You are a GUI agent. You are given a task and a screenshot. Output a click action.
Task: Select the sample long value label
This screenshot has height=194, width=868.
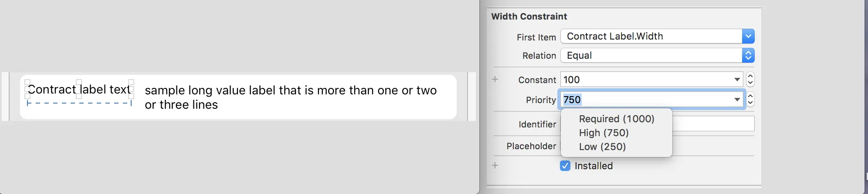pyautogui.click(x=290, y=97)
